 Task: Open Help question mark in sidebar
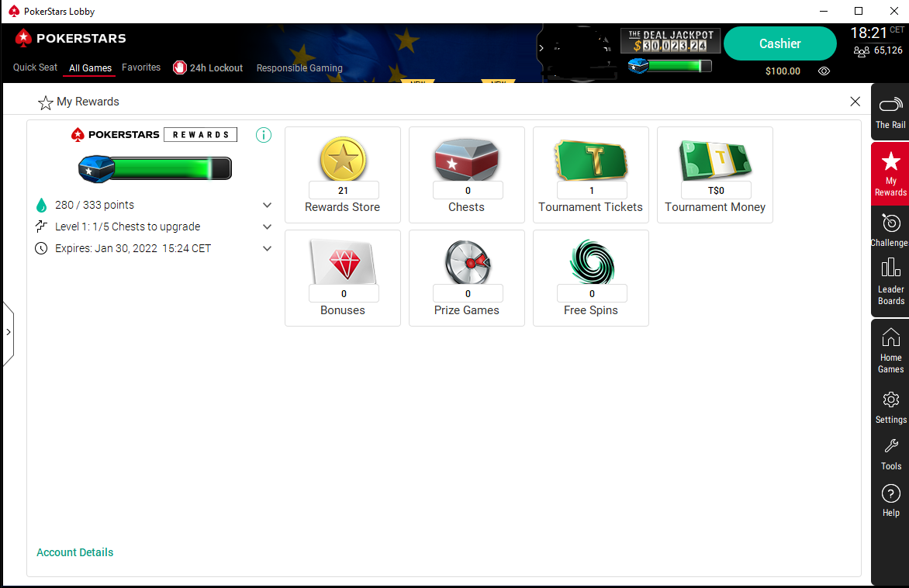click(x=890, y=500)
